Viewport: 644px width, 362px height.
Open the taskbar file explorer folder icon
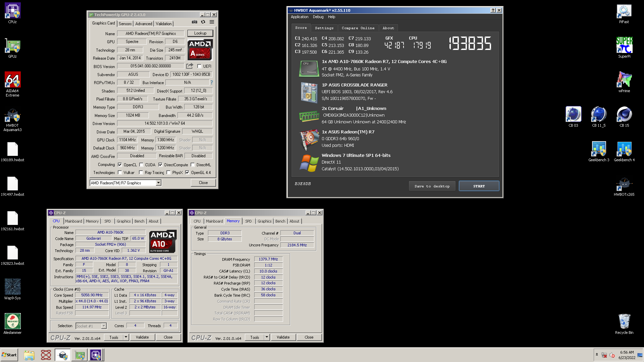tap(29, 355)
